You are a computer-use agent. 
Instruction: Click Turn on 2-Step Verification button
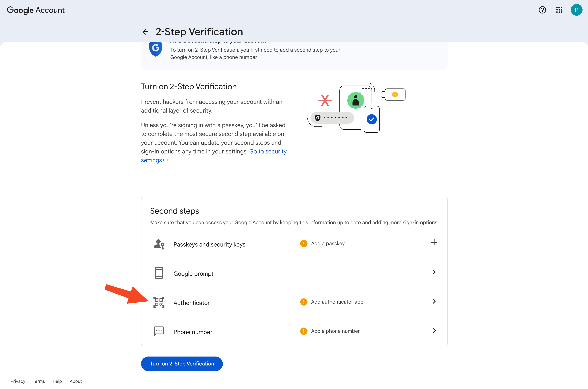tap(182, 364)
